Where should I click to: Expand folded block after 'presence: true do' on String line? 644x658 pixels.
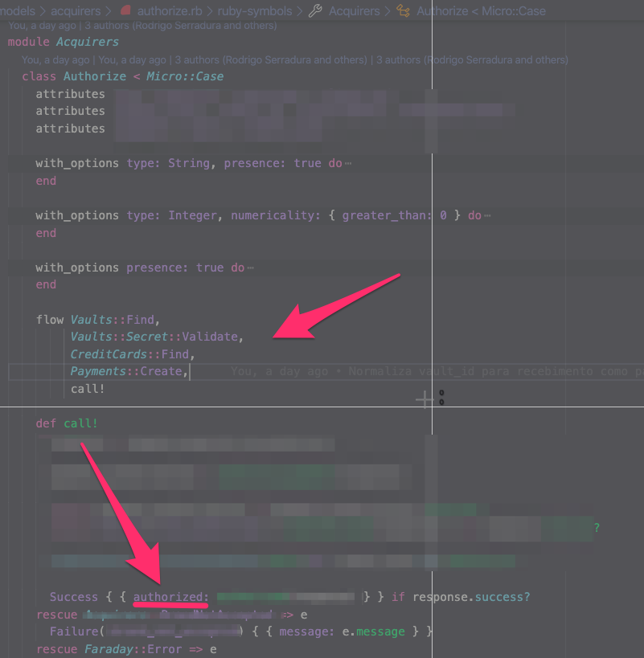(348, 163)
